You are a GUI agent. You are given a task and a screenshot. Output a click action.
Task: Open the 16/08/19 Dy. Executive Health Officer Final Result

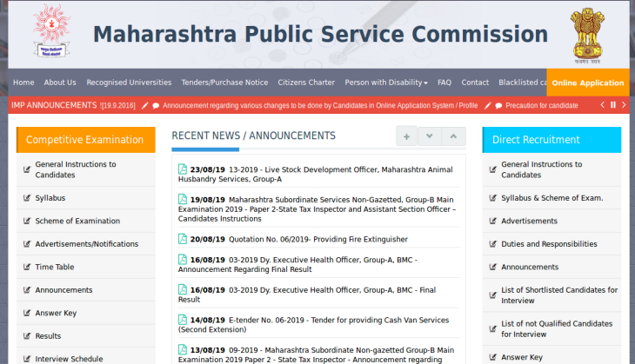(x=307, y=295)
